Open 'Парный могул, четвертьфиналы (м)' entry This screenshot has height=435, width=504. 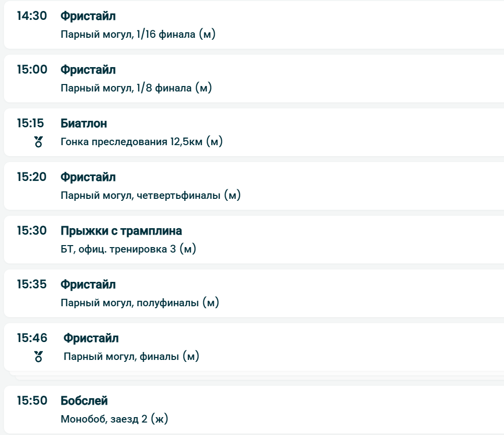(151, 196)
